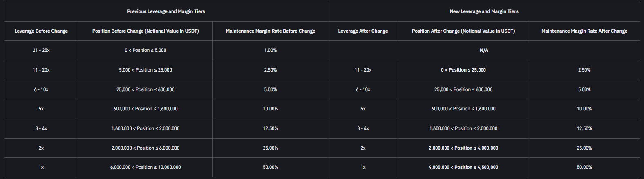Click the 'Previous Leverage and Margin Tiers' header

pyautogui.click(x=166, y=11)
